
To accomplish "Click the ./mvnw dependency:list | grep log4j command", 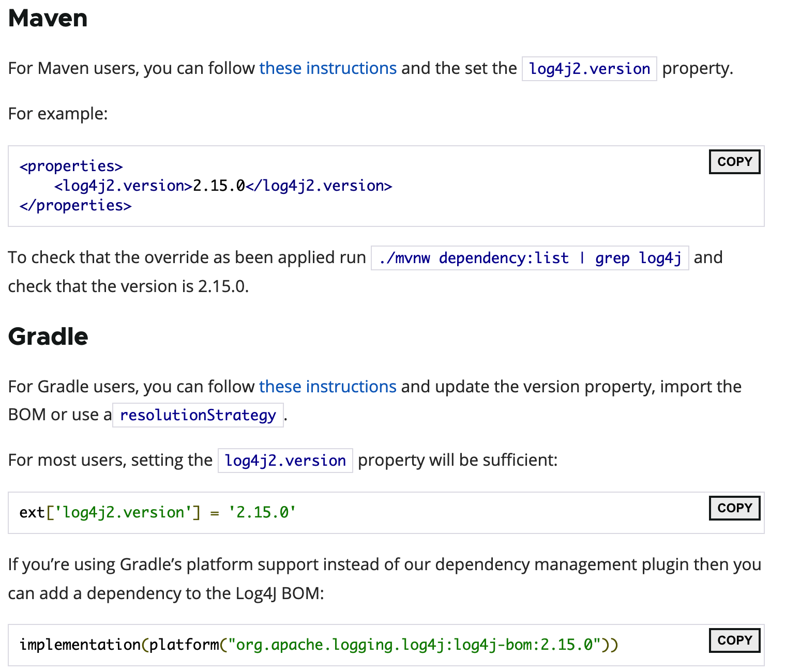I will point(530,258).
